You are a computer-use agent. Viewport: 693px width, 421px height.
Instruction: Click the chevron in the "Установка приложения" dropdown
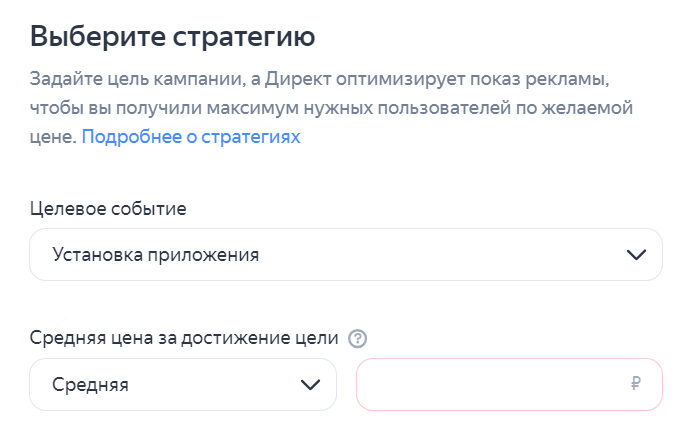pyautogui.click(x=636, y=255)
